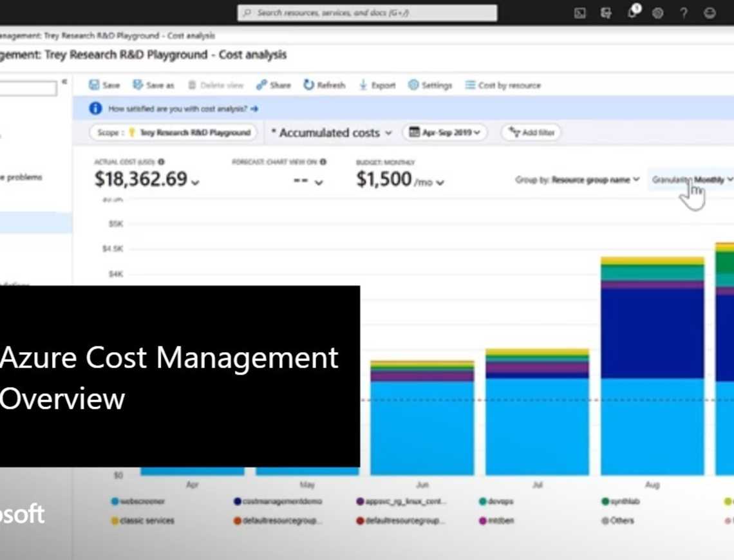Viewport: 734px width, 560px height.
Task: Export the cost analysis report
Action: click(377, 84)
